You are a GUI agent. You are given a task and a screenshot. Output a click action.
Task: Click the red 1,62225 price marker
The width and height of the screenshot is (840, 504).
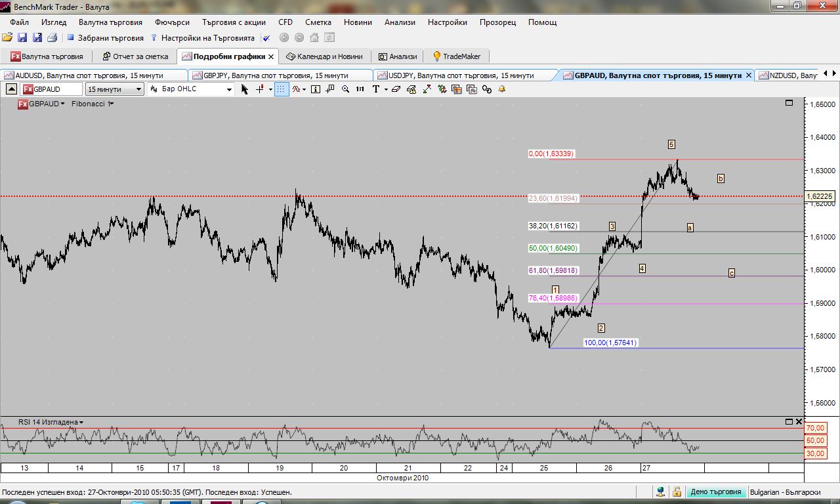point(820,196)
